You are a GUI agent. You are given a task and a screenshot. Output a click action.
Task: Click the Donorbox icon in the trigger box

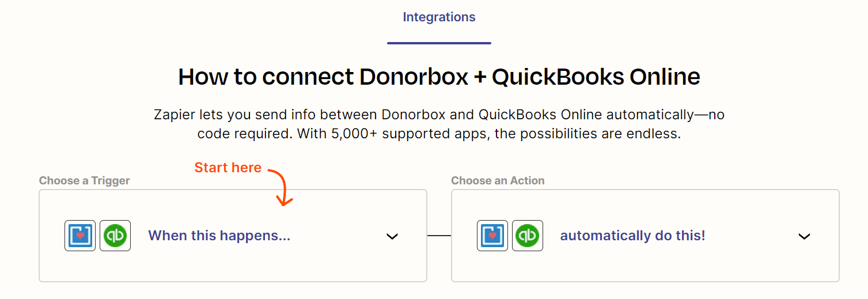click(x=80, y=236)
